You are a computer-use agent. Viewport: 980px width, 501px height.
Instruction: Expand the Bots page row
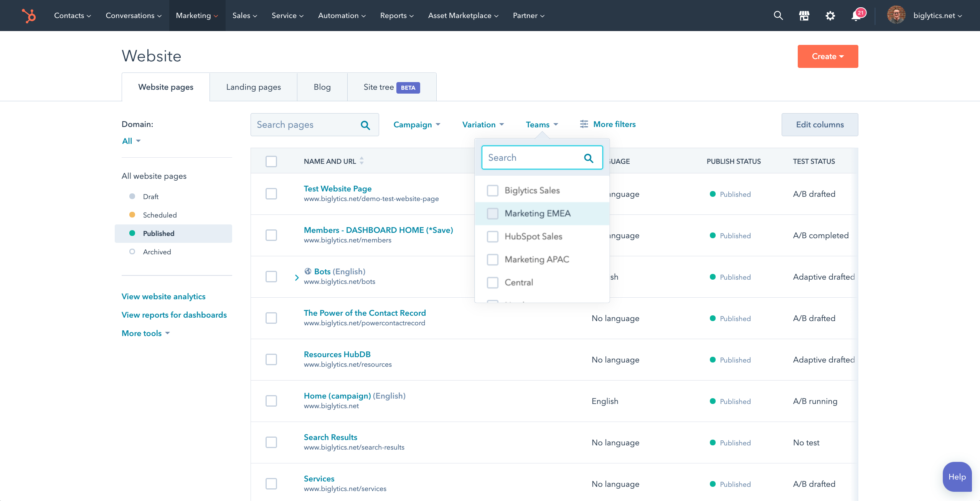296,277
